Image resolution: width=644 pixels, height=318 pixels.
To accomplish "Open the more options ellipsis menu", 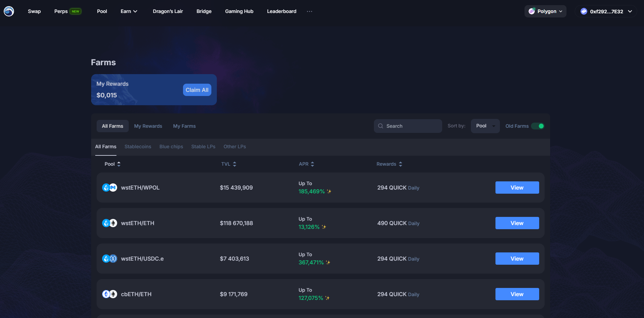I will 309,11.
